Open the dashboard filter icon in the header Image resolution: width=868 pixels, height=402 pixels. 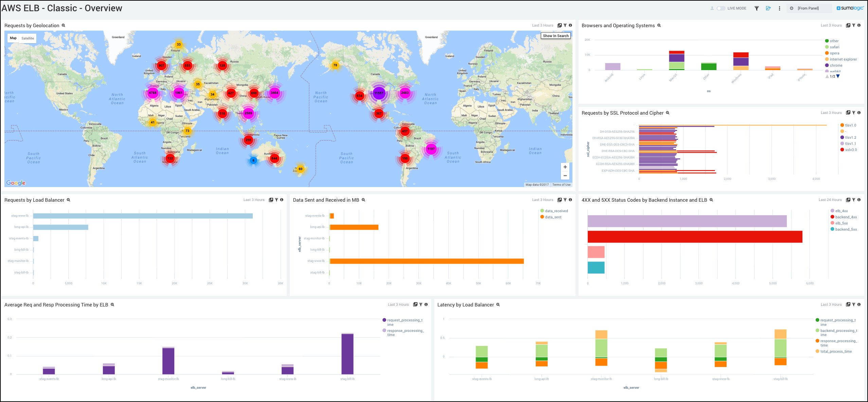(757, 8)
